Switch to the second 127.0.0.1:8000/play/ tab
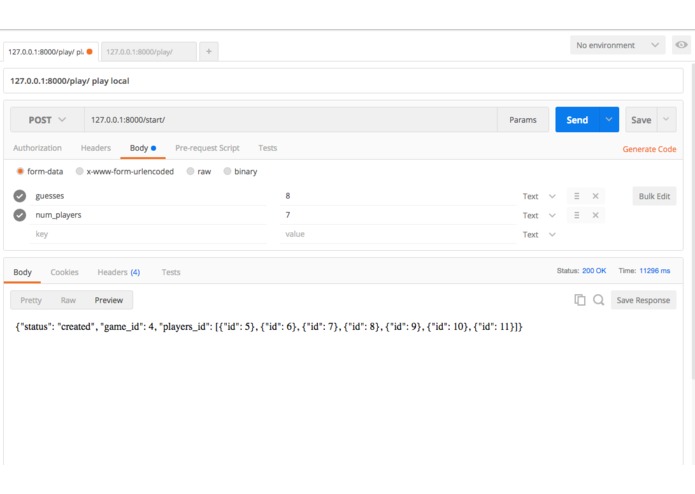 coord(148,52)
